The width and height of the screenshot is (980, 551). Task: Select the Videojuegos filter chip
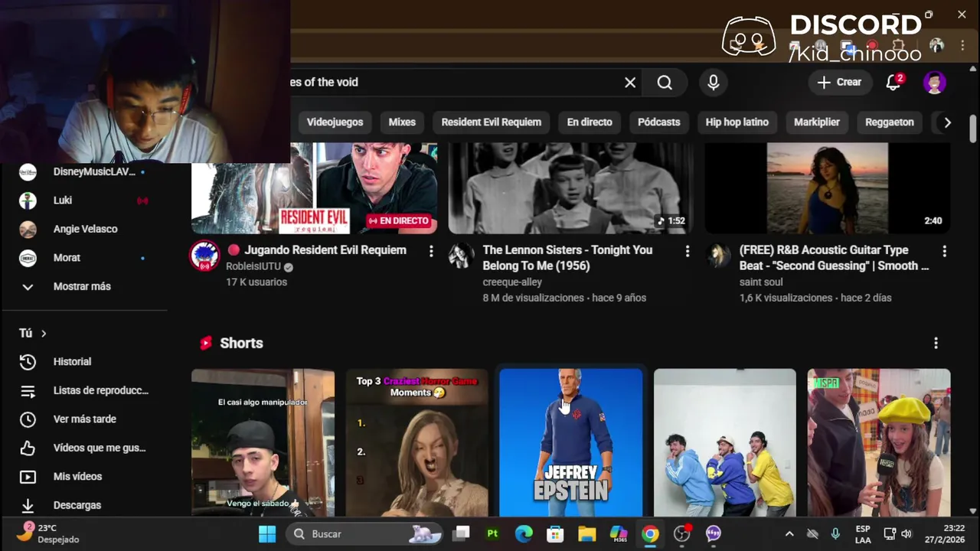(x=335, y=122)
